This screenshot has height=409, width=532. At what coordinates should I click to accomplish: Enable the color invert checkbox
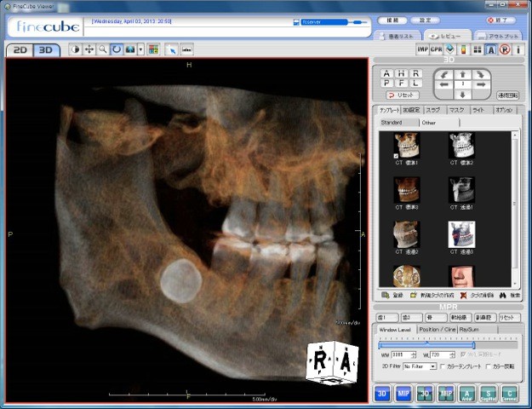click(x=489, y=366)
